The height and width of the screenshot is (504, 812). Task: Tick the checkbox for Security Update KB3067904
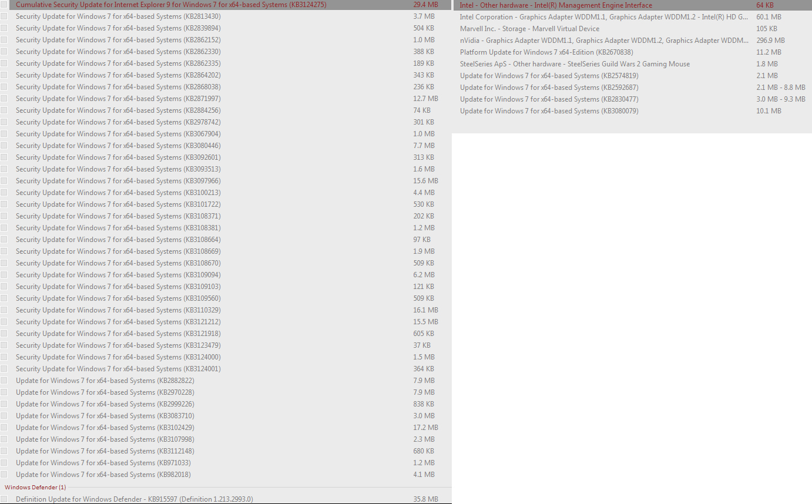tap(4, 134)
